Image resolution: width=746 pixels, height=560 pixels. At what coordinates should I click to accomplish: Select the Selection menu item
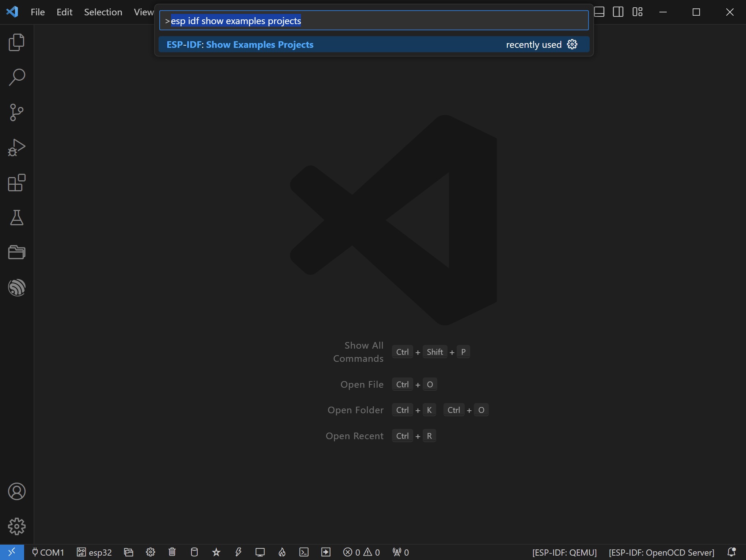pos(102,11)
